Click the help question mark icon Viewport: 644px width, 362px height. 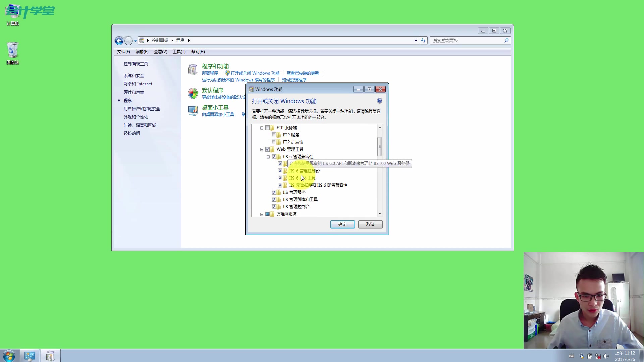379,101
